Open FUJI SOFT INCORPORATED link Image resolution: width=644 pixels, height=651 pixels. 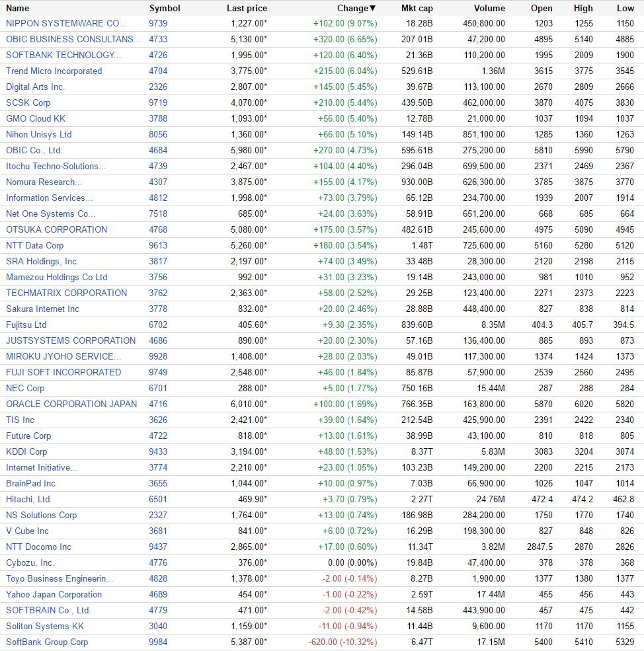click(63, 372)
